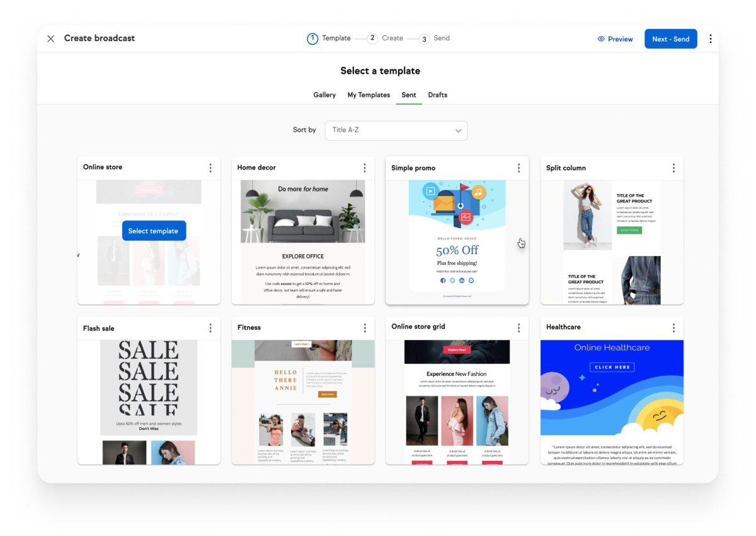Open Healthcare card options menu
The image size is (756, 536).
tap(673, 328)
